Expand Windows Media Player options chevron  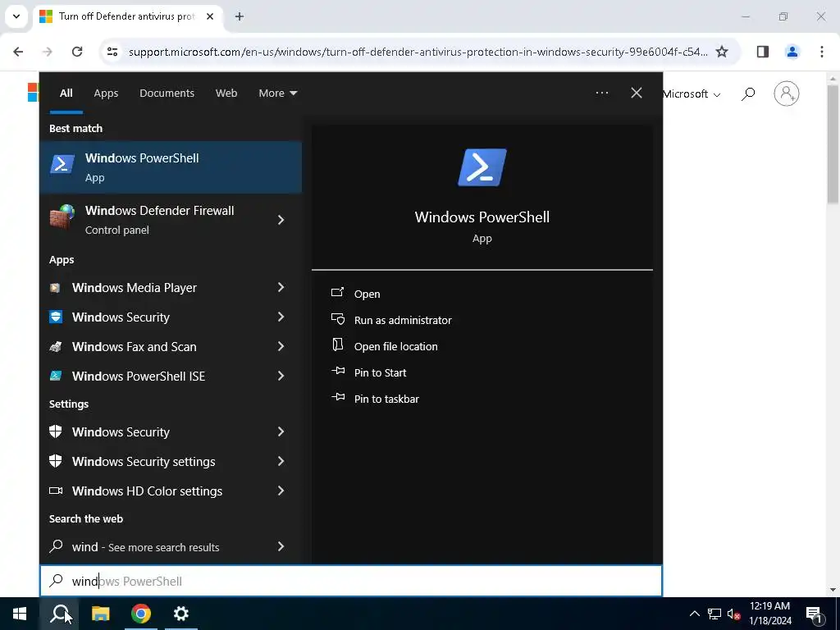pos(281,288)
